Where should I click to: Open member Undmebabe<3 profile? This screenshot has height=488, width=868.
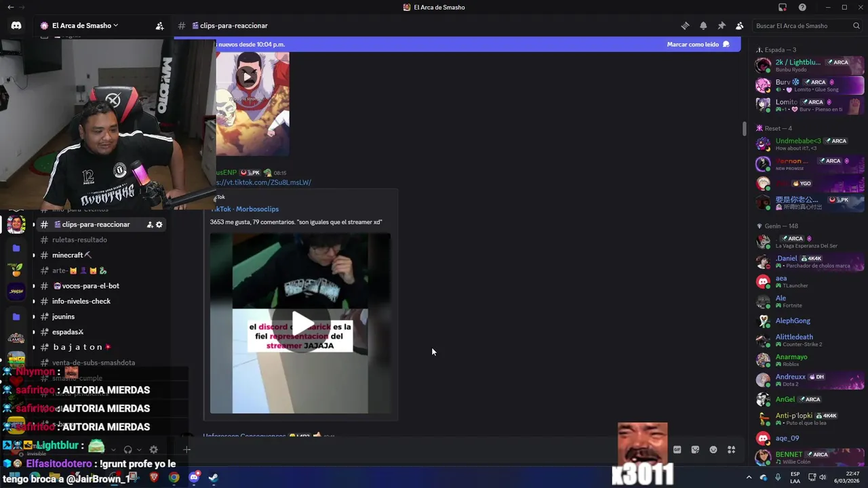coord(809,144)
